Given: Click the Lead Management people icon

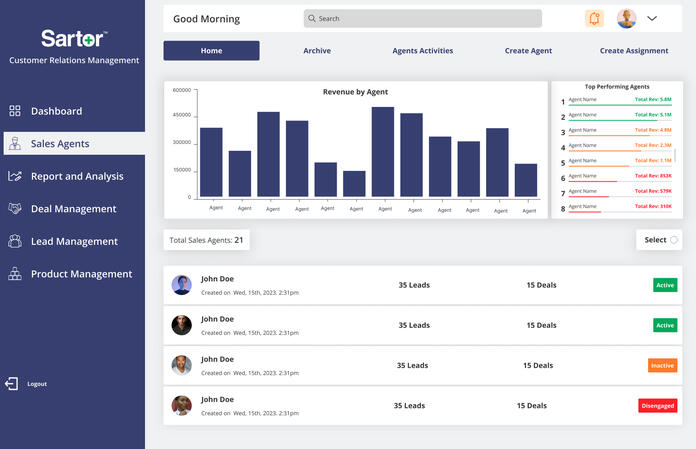Looking at the screenshot, I should tap(14, 241).
